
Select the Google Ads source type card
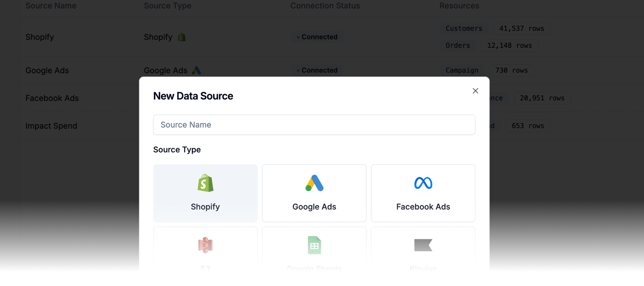(x=314, y=193)
